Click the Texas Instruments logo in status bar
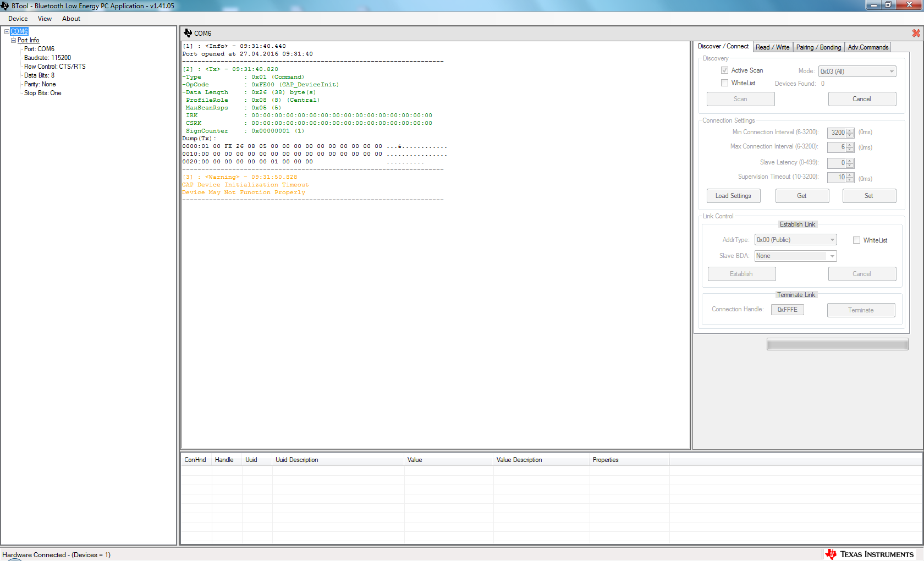 pyautogui.click(x=870, y=554)
